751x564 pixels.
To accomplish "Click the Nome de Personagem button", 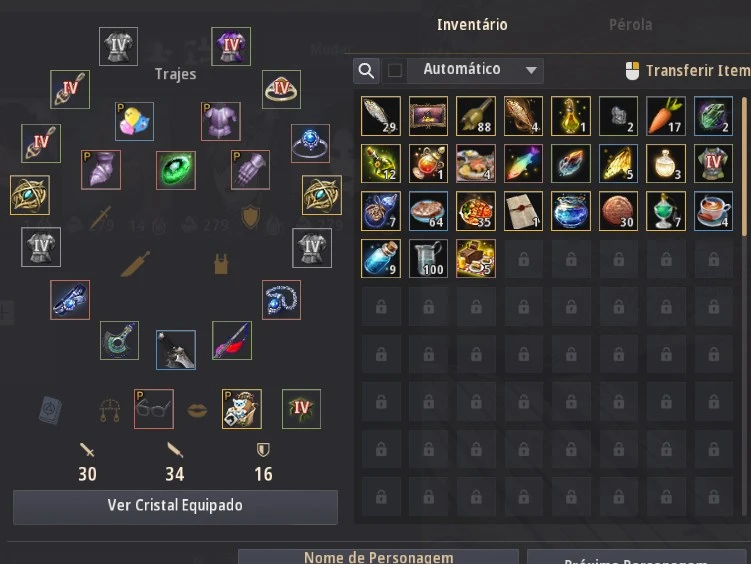I will pyautogui.click(x=378, y=557).
